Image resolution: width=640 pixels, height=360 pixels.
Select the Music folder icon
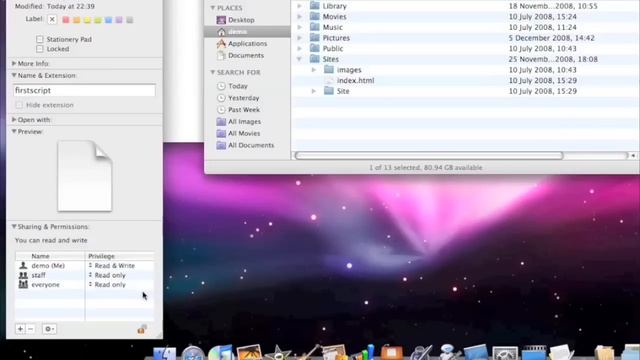(315, 27)
